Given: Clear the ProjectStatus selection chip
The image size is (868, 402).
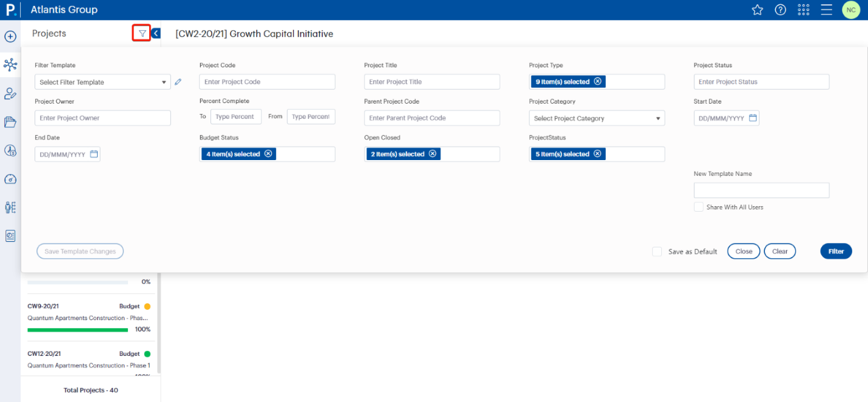Looking at the screenshot, I should click(597, 154).
